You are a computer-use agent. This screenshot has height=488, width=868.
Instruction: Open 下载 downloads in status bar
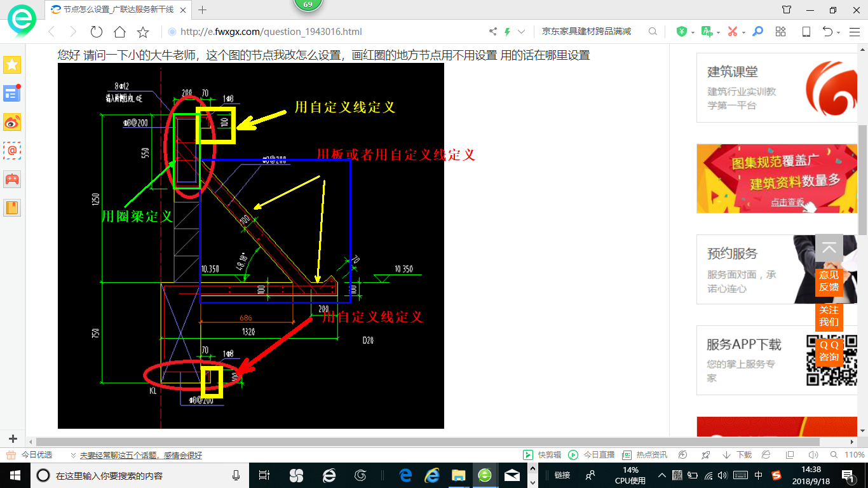coord(737,455)
